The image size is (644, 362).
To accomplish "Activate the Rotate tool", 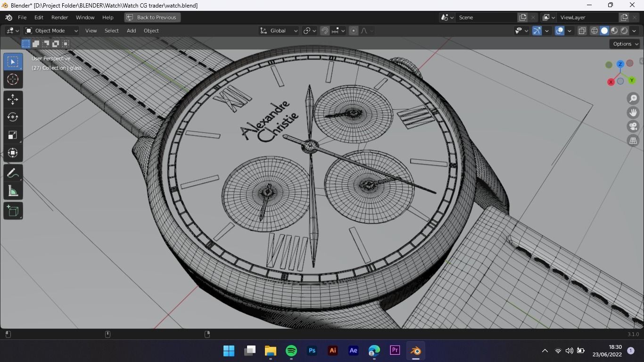I will 13,117.
